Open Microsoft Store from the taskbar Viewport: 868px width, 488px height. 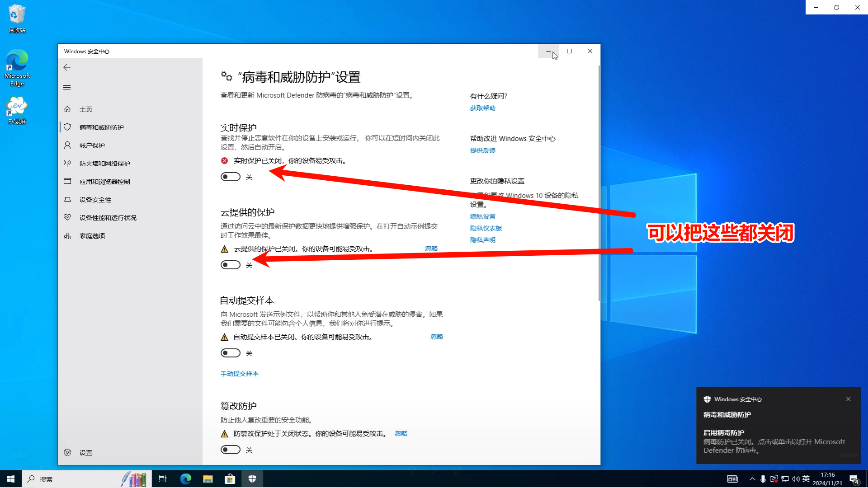pyautogui.click(x=230, y=479)
